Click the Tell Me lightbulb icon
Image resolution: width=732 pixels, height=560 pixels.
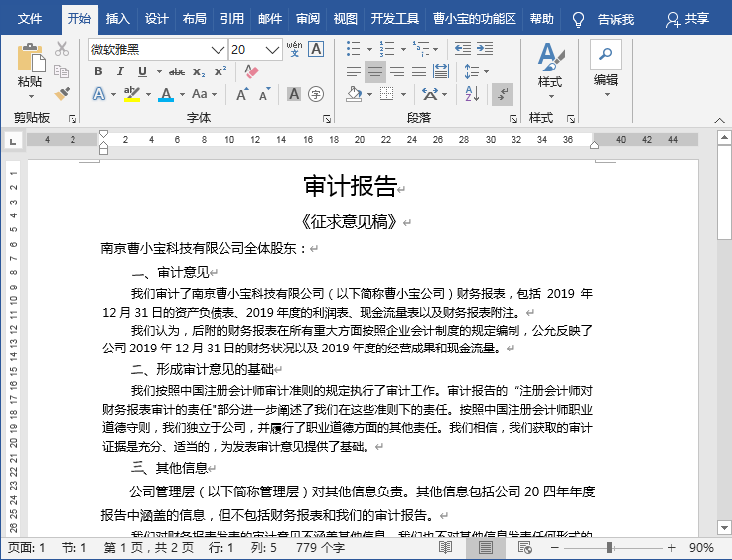pyautogui.click(x=578, y=19)
